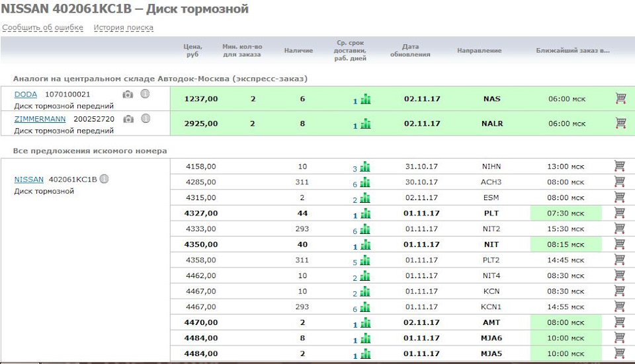The height and width of the screenshot is (364, 635).
Task: Add the MJA6 4484,00 offer to cart
Action: (619, 338)
